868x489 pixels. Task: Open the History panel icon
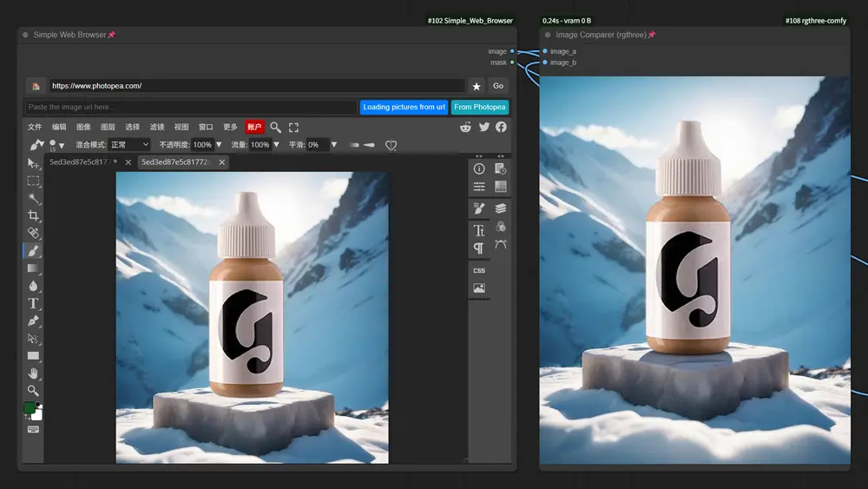point(501,169)
